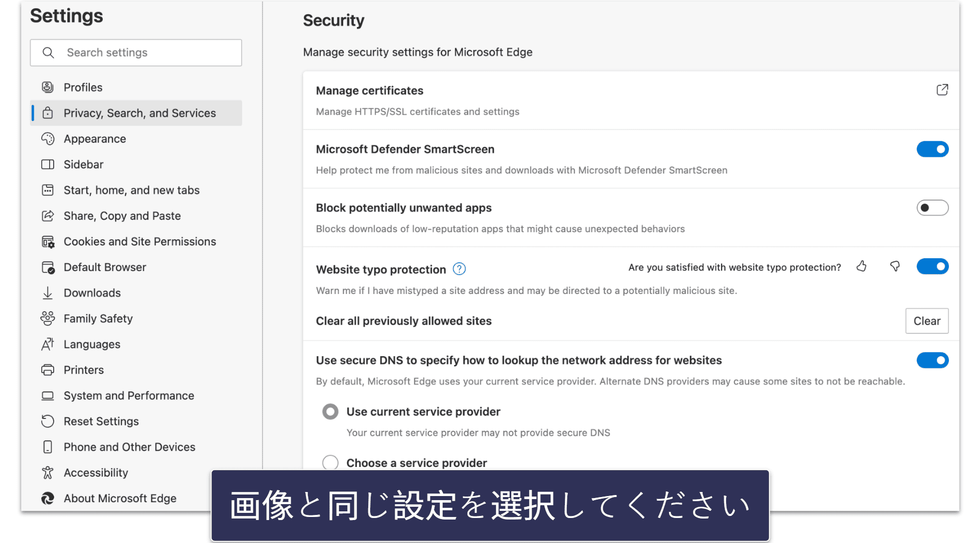Click the Printers icon

point(47,370)
